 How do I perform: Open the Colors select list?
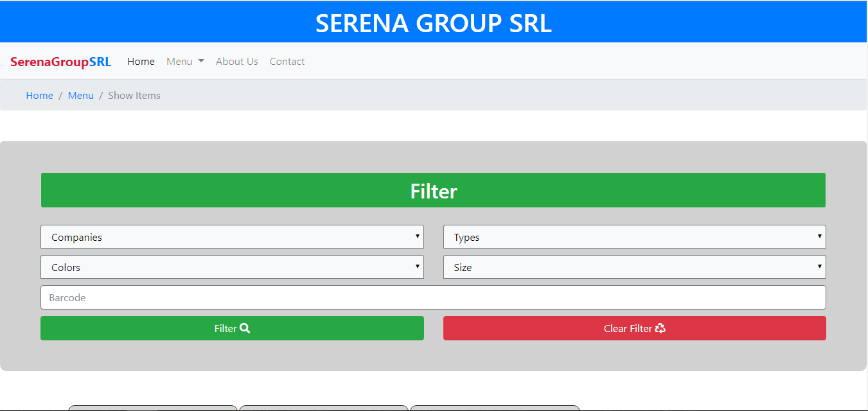[x=232, y=267]
